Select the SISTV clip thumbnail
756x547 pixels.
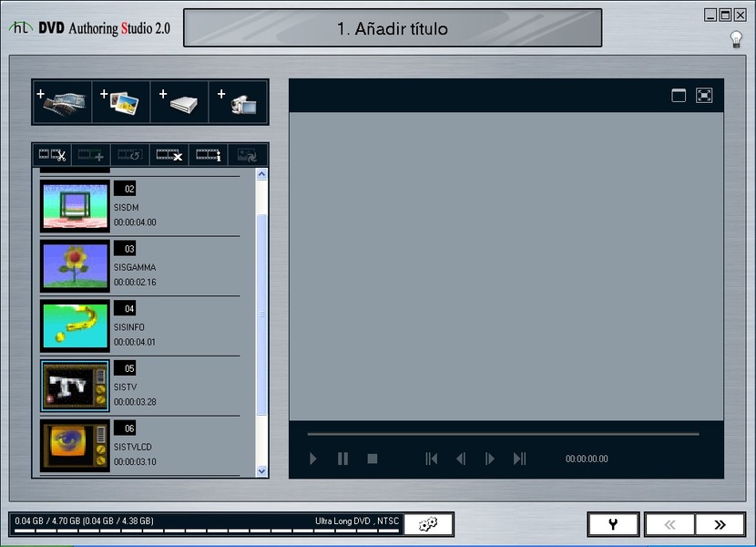[x=75, y=386]
